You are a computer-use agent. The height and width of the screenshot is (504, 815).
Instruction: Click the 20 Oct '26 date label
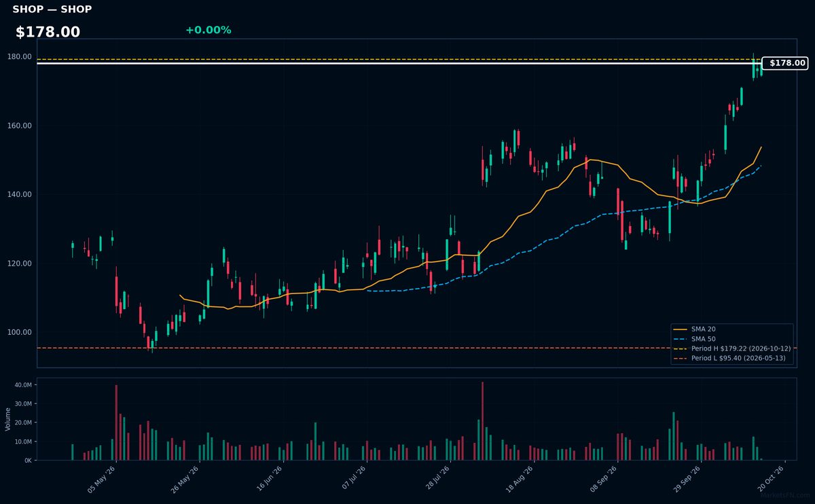pyautogui.click(x=771, y=480)
